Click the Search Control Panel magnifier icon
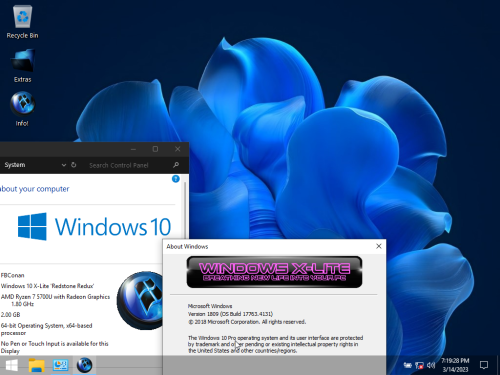Viewport: 500px width, 375px height. [176, 165]
